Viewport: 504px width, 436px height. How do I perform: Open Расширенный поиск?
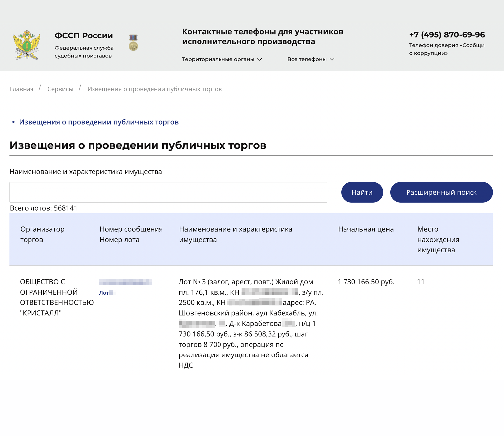click(x=441, y=192)
